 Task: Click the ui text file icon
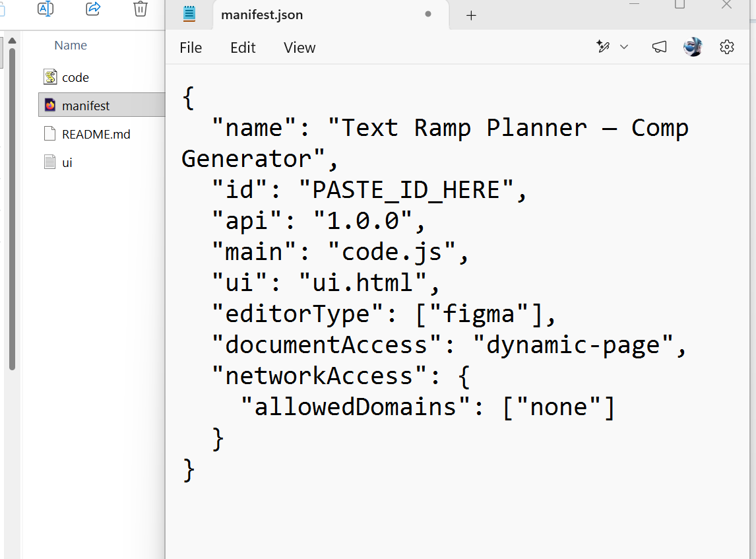click(x=49, y=162)
